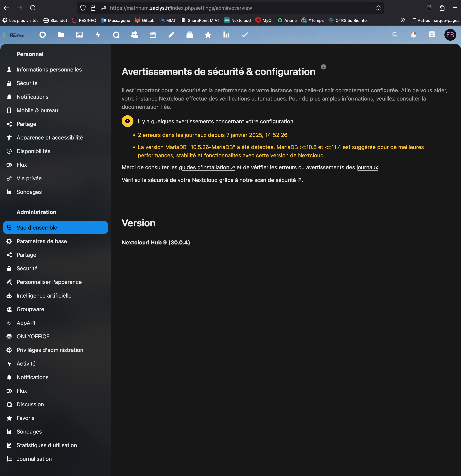Open the FB user avatar menu
The image size is (461, 476).
tap(450, 35)
